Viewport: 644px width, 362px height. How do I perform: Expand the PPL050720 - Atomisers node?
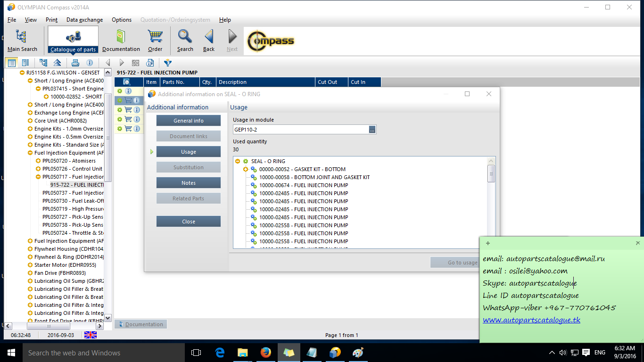(38, 161)
